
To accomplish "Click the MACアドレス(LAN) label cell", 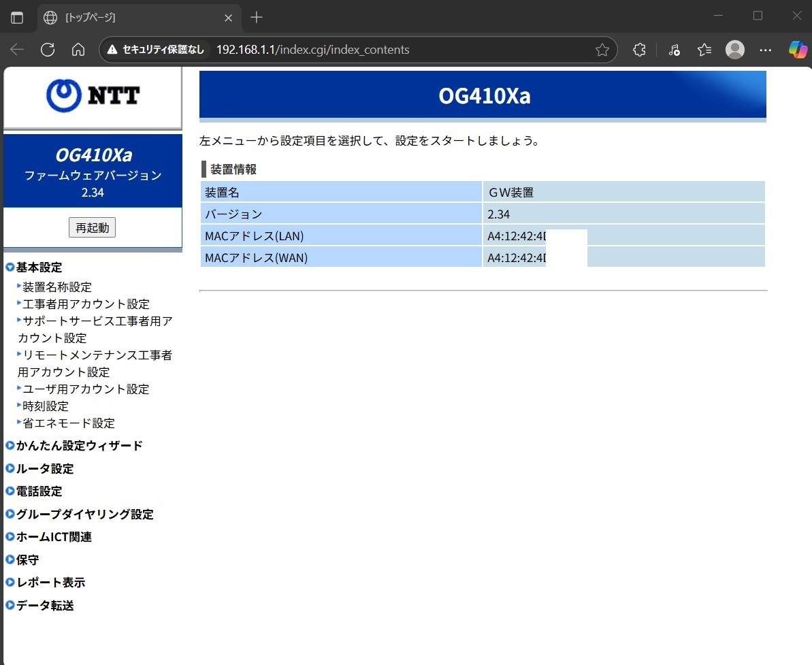I will (x=341, y=236).
